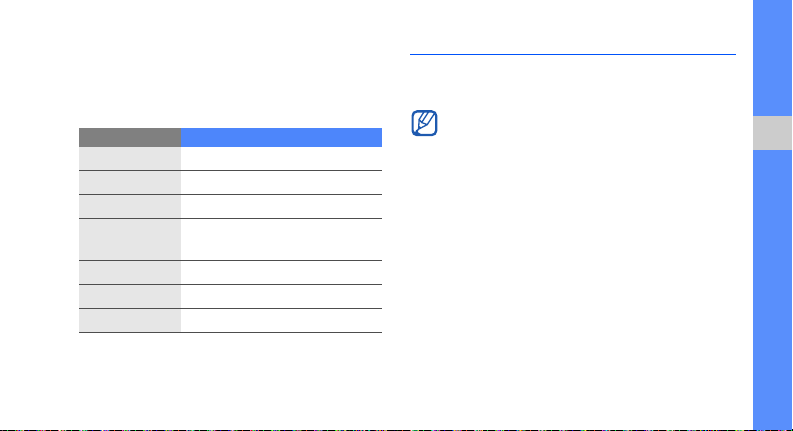The height and width of the screenshot is (431, 793).
Task: Select the tall light gray label cell in fourth row
Action: [130, 239]
